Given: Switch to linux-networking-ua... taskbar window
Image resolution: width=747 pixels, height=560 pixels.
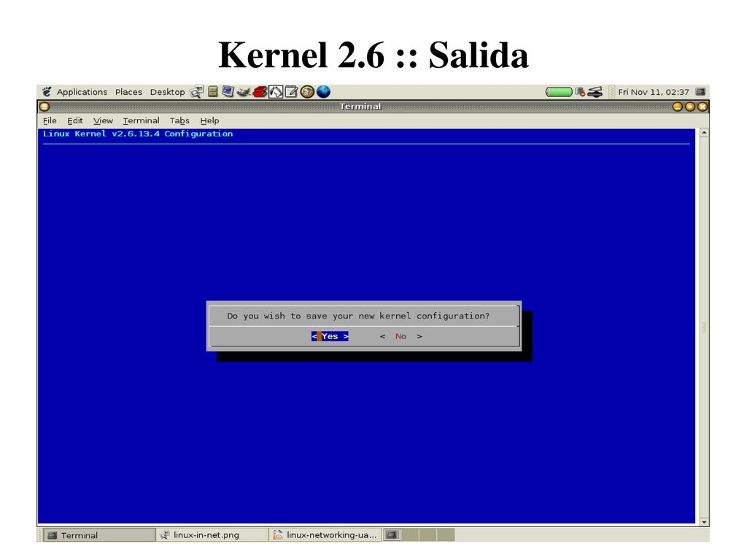Looking at the screenshot, I should 325,534.
